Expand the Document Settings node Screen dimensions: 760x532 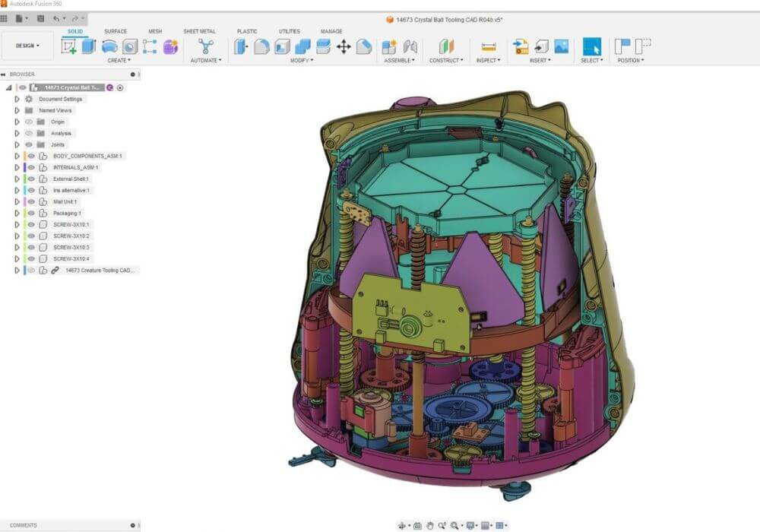pos(17,99)
